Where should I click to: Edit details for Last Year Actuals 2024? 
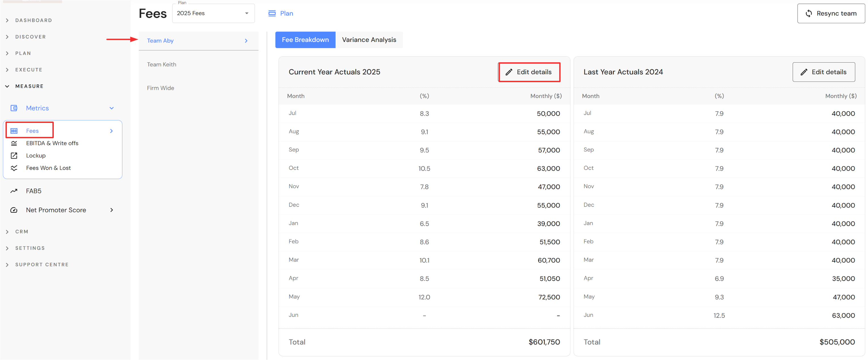click(x=823, y=72)
